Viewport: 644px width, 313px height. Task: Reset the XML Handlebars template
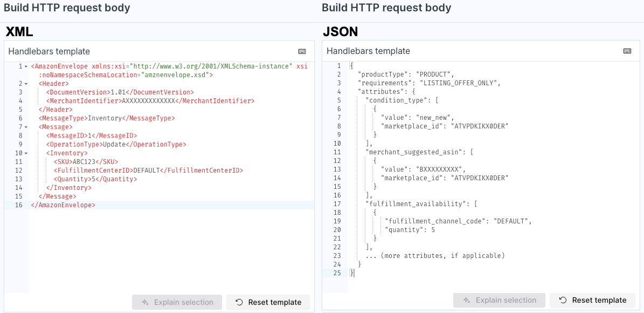tap(268, 302)
